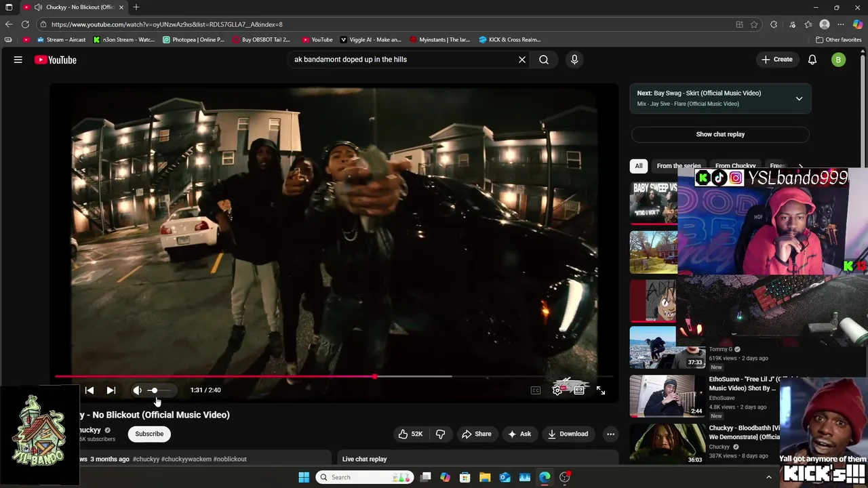This screenshot has height=488, width=868.
Task: Run search with the magnifier button
Action: (544, 60)
